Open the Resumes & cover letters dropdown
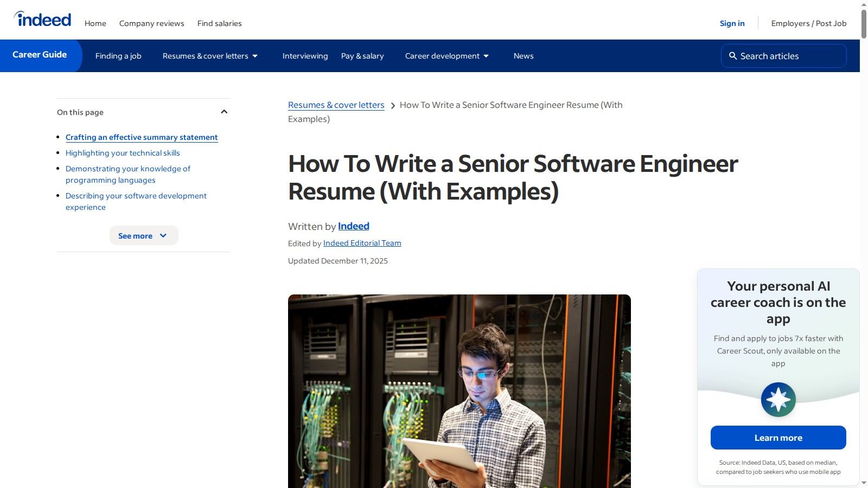The height and width of the screenshot is (488, 868). tap(210, 56)
